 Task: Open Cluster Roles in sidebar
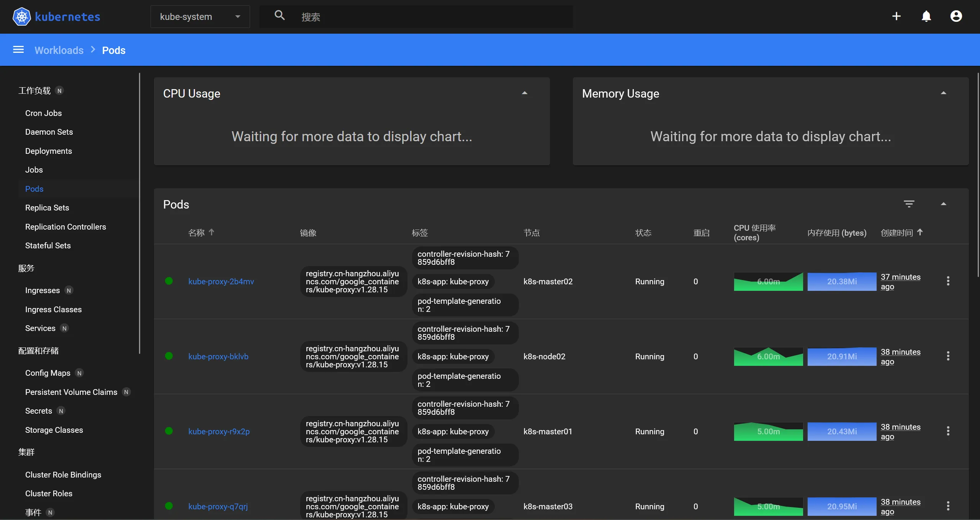coord(49,494)
